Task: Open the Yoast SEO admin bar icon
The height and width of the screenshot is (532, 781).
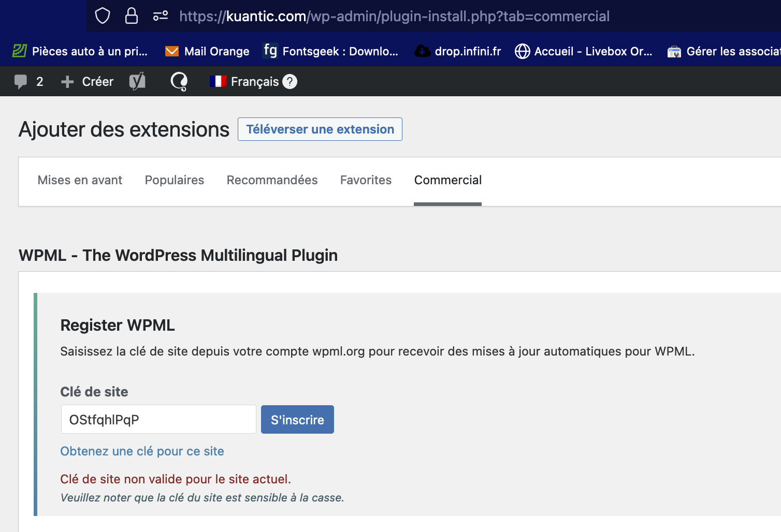Action: tap(137, 81)
